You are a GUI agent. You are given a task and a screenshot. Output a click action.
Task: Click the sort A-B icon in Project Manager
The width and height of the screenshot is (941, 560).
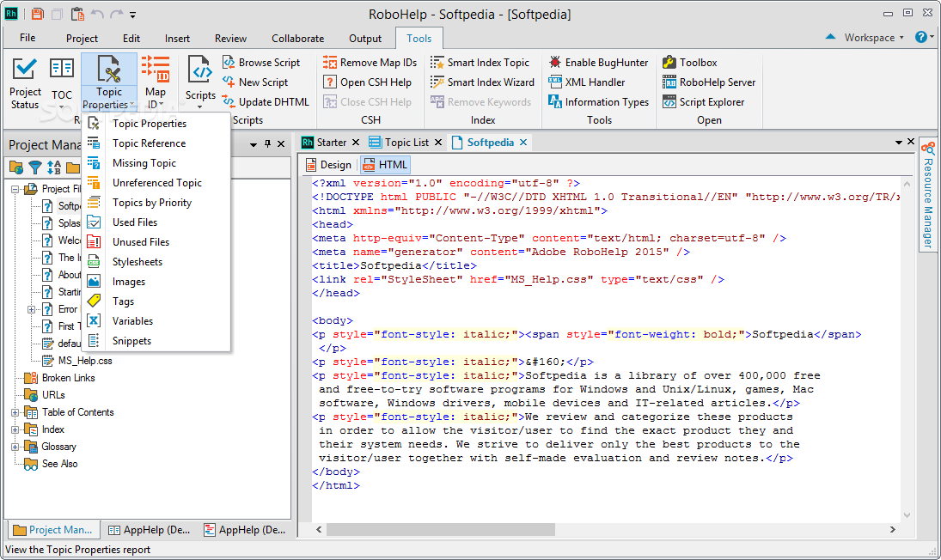[54, 167]
